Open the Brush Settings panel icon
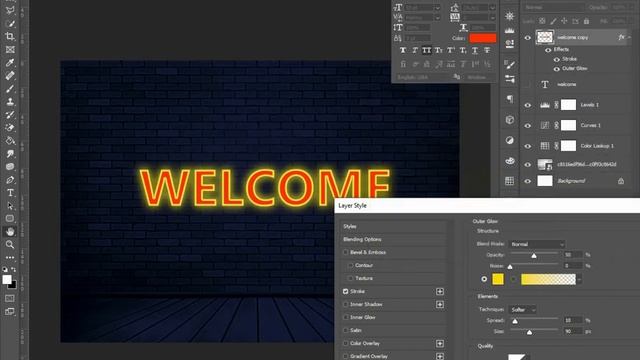Image resolution: width=640 pixels, height=360 pixels. 509,64
